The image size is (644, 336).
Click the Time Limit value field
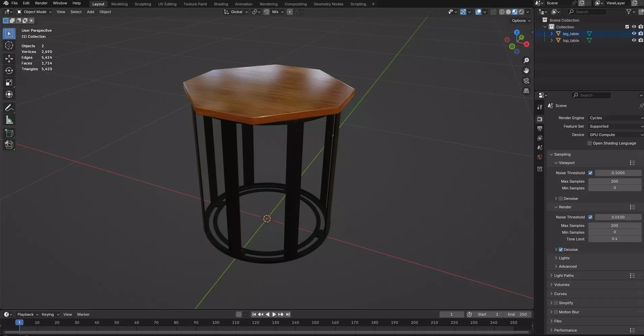pos(615,239)
